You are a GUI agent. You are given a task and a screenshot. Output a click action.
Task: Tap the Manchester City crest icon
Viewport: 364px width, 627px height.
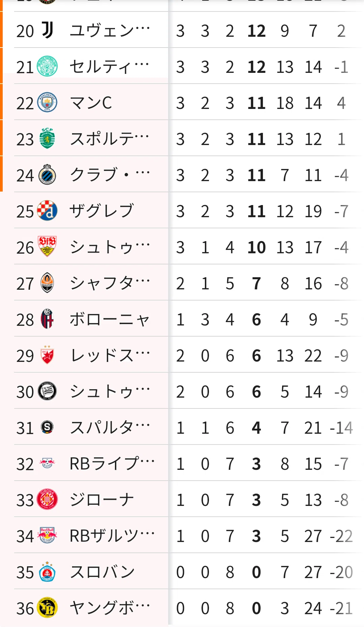pos(47,102)
